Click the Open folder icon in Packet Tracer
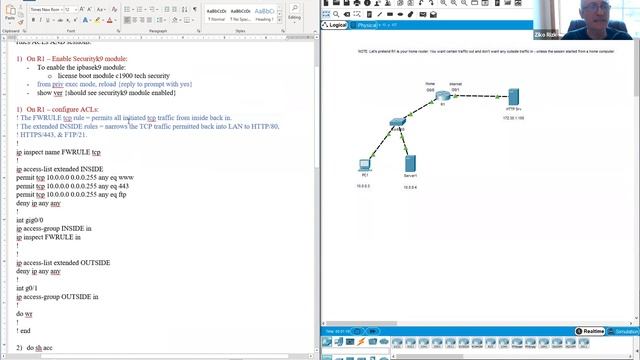The width and height of the screenshot is (640, 360). tap(336, 3)
